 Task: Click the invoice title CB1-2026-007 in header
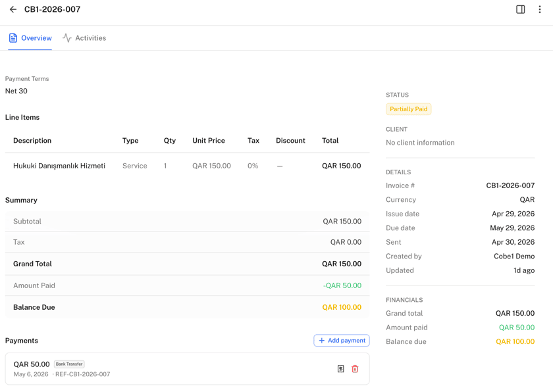pos(52,9)
